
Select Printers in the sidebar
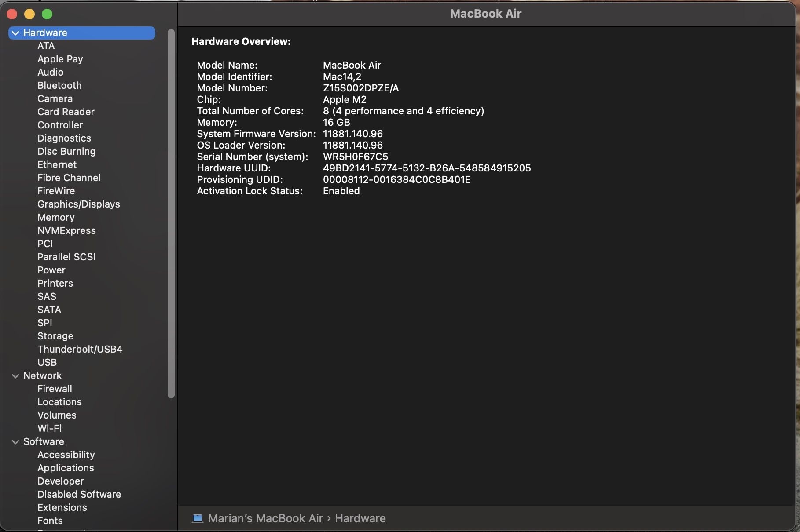click(55, 283)
